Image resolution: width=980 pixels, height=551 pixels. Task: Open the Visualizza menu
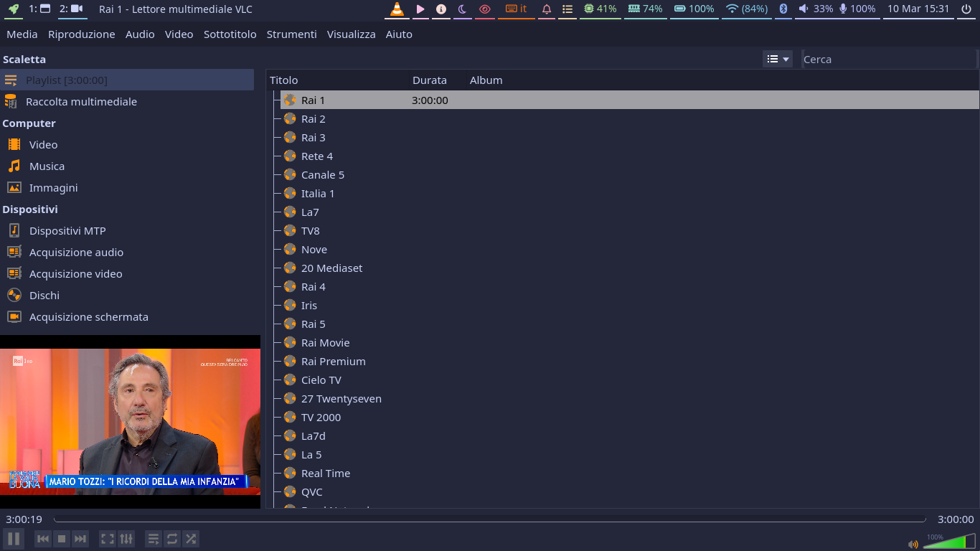point(351,34)
